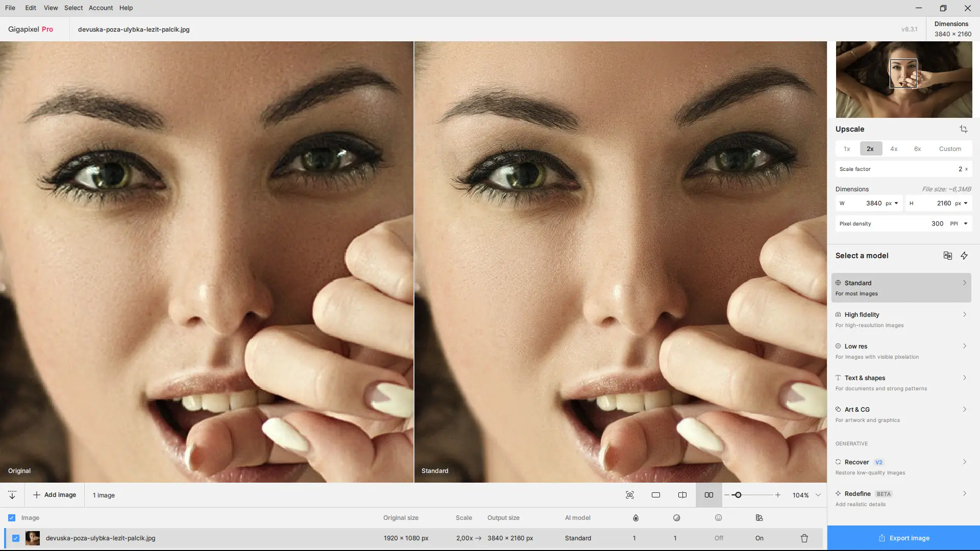Switch to split slider comparison view

[x=682, y=495]
